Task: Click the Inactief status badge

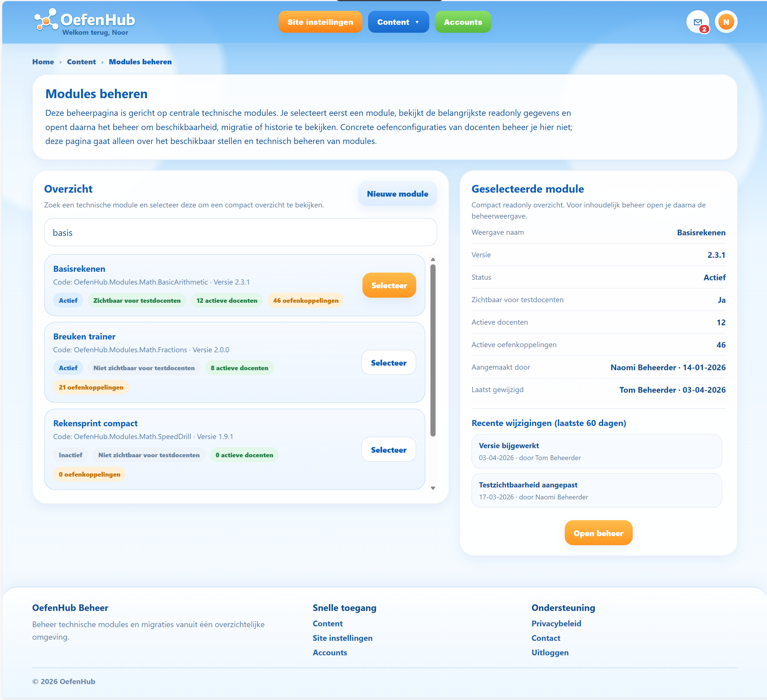Action: [70, 455]
